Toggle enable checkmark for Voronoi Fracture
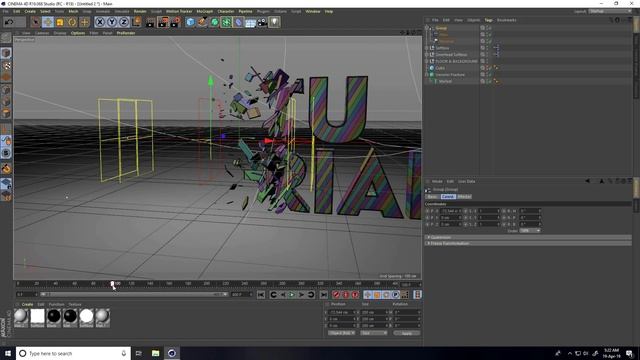 (490, 75)
